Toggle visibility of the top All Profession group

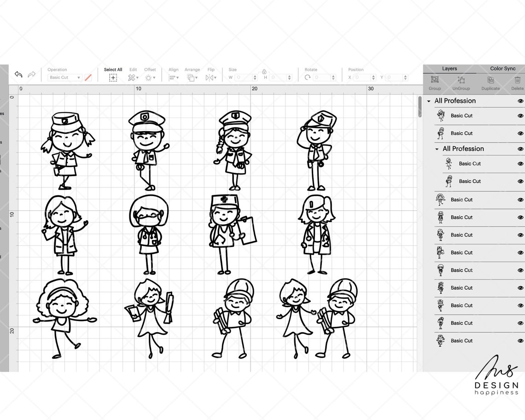[x=520, y=101]
